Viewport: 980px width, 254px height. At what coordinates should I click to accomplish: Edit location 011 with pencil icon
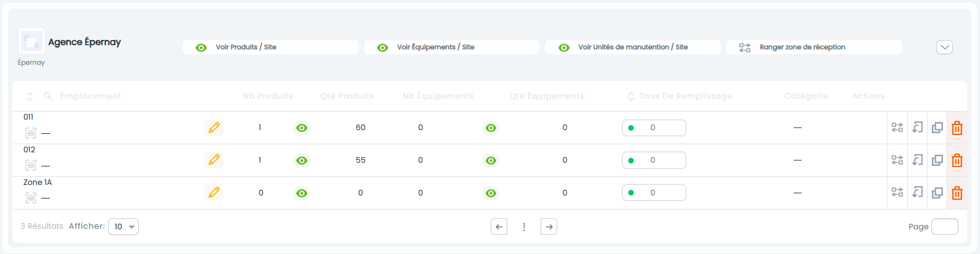(214, 128)
